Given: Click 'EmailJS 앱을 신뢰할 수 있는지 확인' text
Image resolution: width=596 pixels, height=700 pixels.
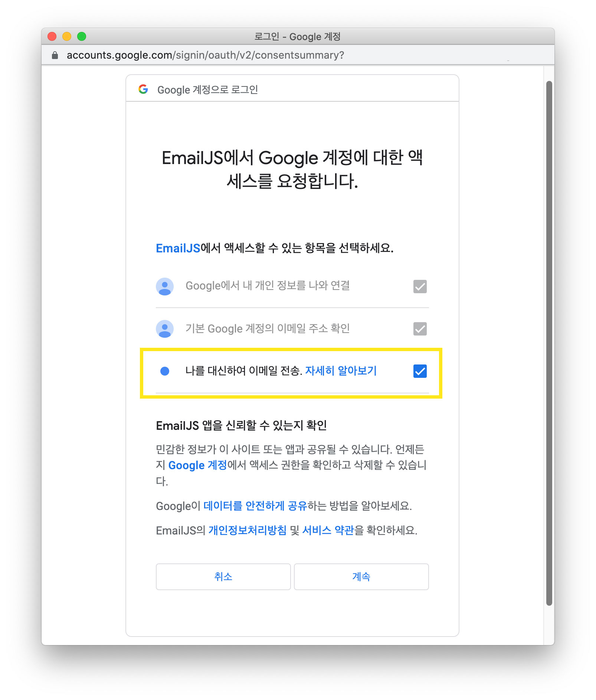Looking at the screenshot, I should point(241,425).
